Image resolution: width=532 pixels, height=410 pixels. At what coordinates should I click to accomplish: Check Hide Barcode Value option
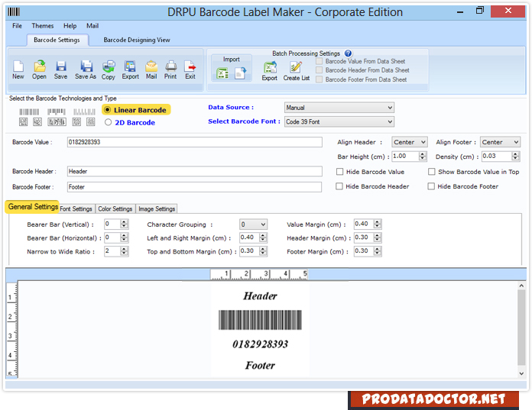click(339, 172)
